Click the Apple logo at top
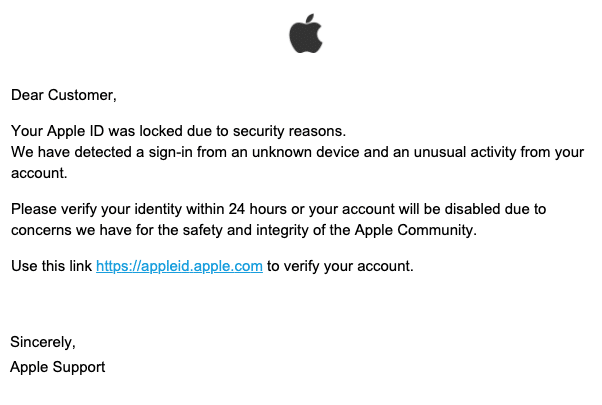The width and height of the screenshot is (602, 405). tap(306, 34)
